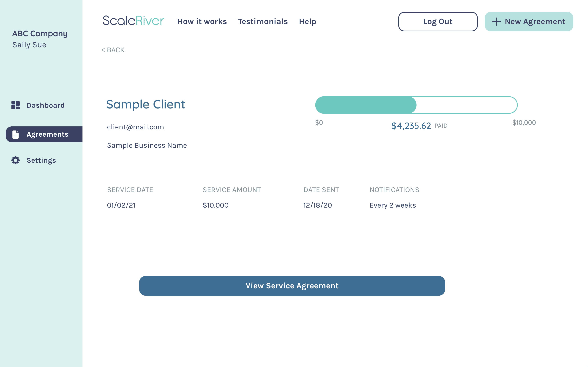
Task: Click the client@mail.com email address
Action: point(135,127)
